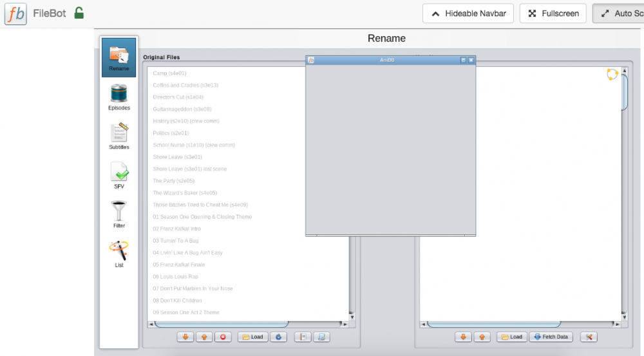Move item up in Original Files
The image size is (644, 356).
coord(204,337)
